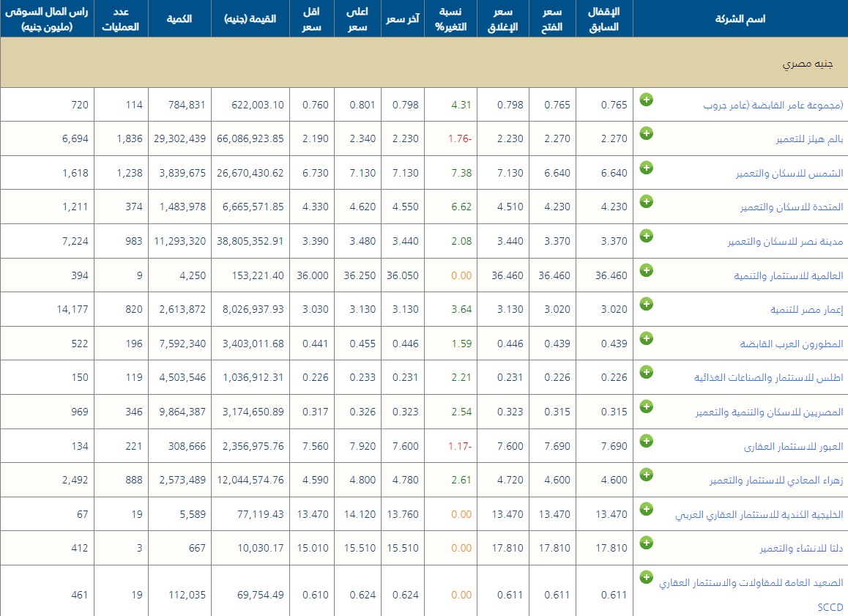
Task: Visit the زهراء المعادي للاستثمار والتعمير link
Action: click(x=777, y=480)
